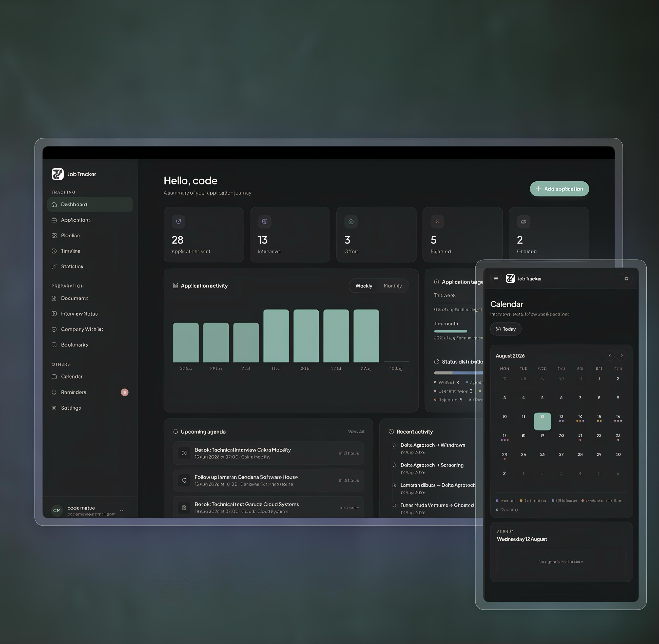Click the Documents icon in sidebar

tap(54, 298)
